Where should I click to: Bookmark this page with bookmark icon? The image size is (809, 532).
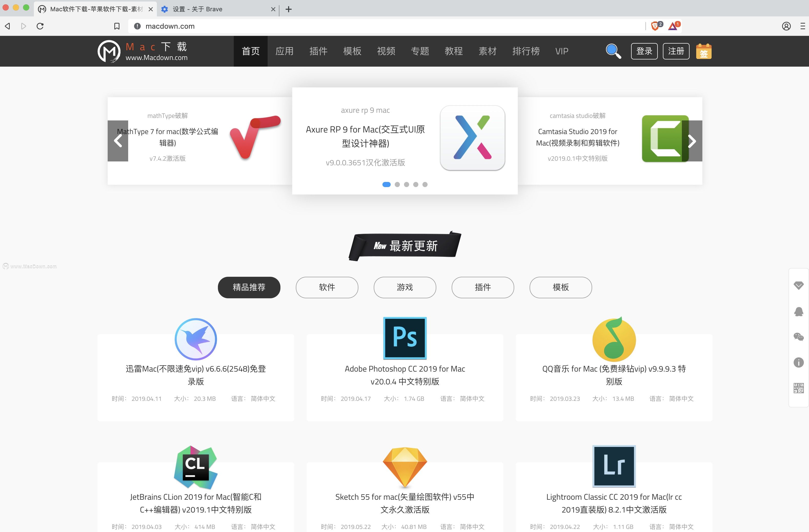coord(117,26)
